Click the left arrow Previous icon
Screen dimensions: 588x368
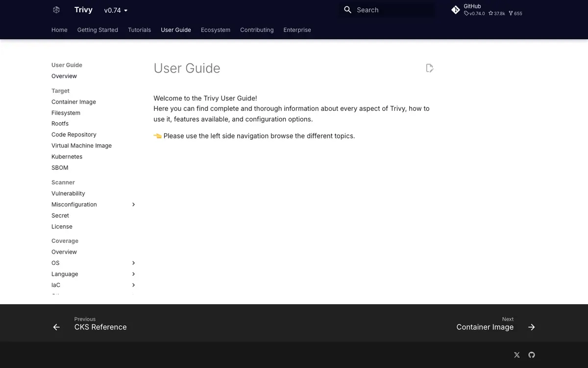56,327
